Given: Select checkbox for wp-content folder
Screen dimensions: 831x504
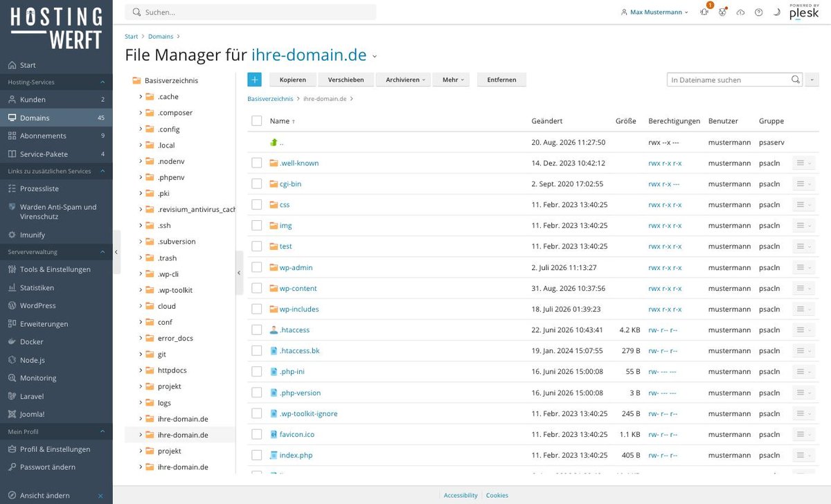Looking at the screenshot, I should [256, 288].
